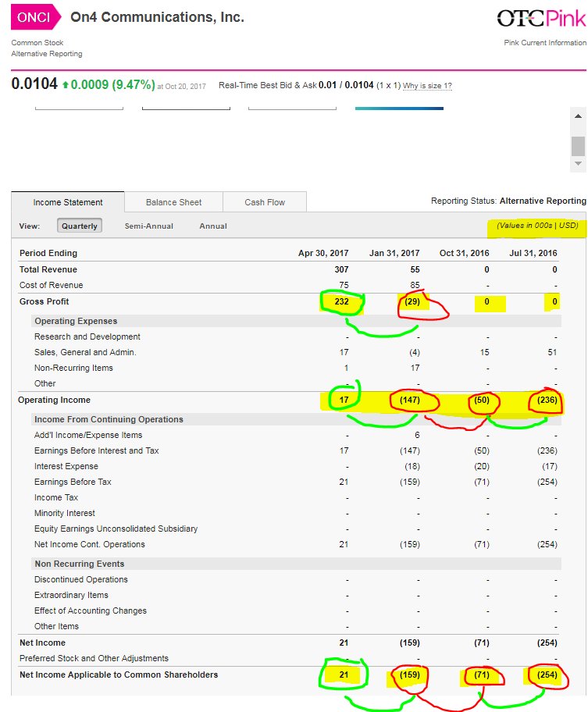Click the ONCI ticker symbol badge
This screenshot has width=588, height=712.
35,17
